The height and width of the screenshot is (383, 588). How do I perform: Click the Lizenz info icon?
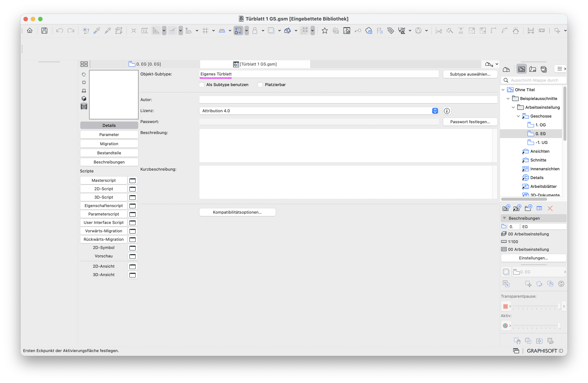[x=447, y=111]
